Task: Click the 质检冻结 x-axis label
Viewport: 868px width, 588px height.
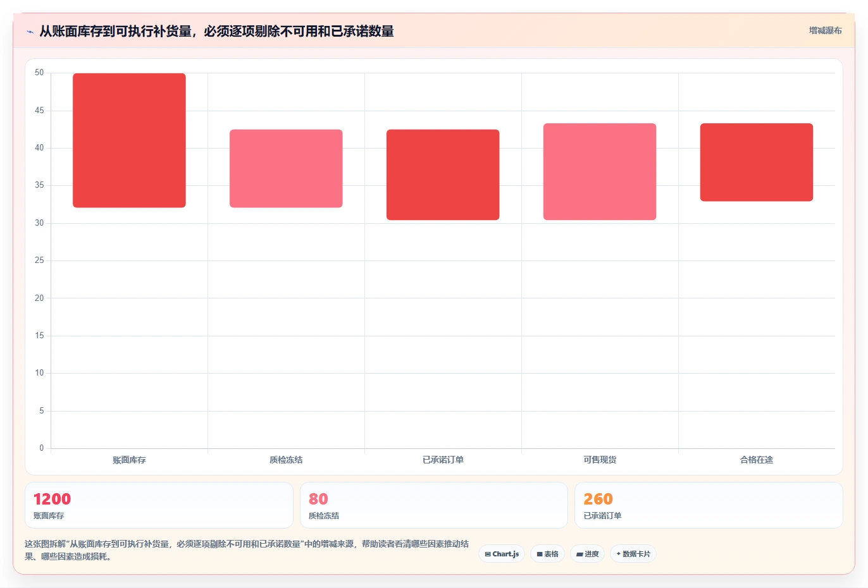Action: coord(286,460)
